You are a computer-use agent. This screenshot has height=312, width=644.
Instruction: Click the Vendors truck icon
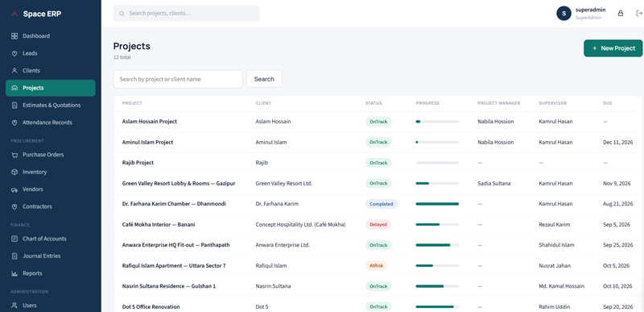[x=14, y=189]
